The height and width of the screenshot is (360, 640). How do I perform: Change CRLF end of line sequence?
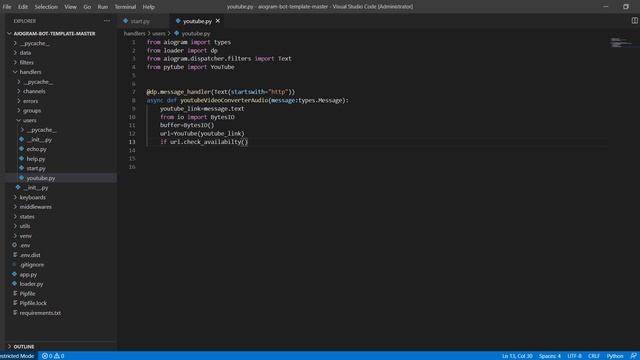click(x=594, y=356)
